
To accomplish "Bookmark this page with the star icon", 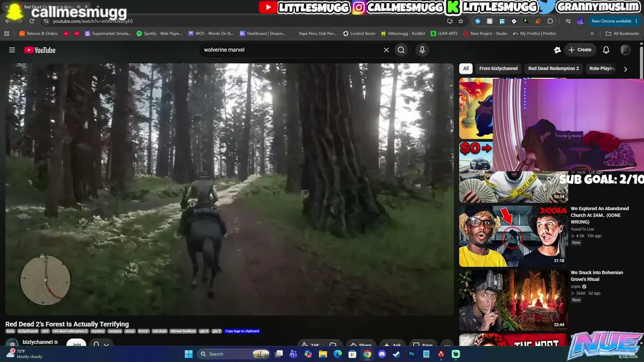I will (x=461, y=21).
